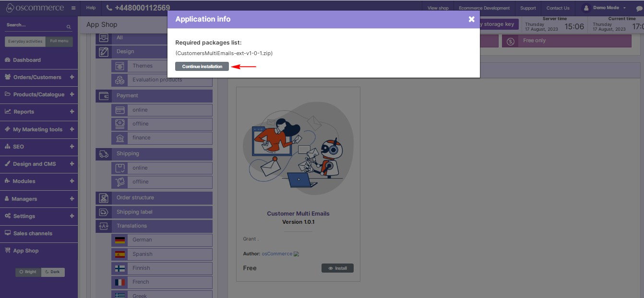644x298 pixels.
Task: Click the Order structure icon
Action: click(104, 198)
